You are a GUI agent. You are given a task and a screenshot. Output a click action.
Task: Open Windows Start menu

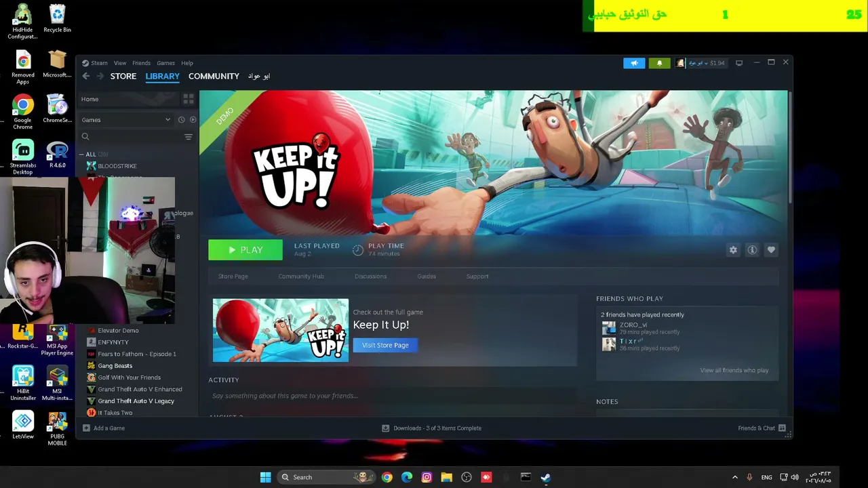(x=265, y=477)
